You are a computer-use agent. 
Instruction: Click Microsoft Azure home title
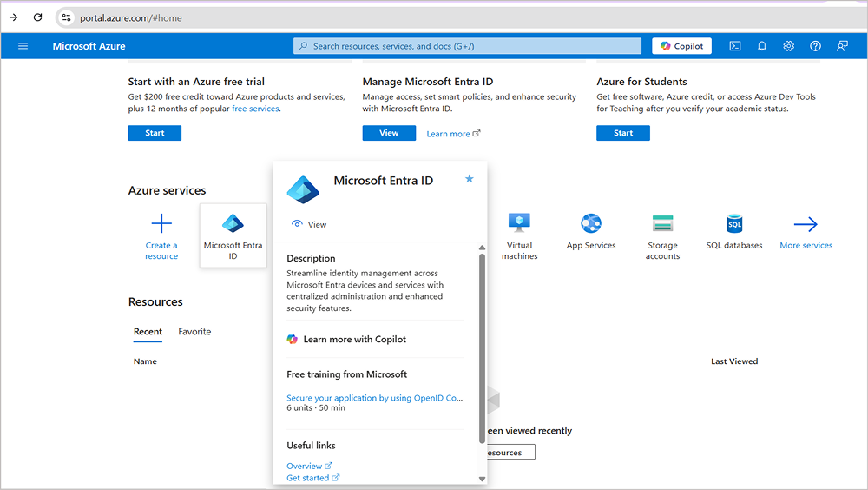89,46
